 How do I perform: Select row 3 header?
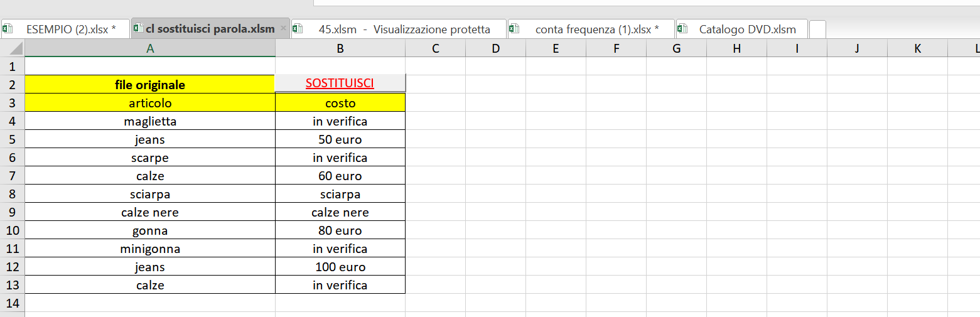(13, 103)
